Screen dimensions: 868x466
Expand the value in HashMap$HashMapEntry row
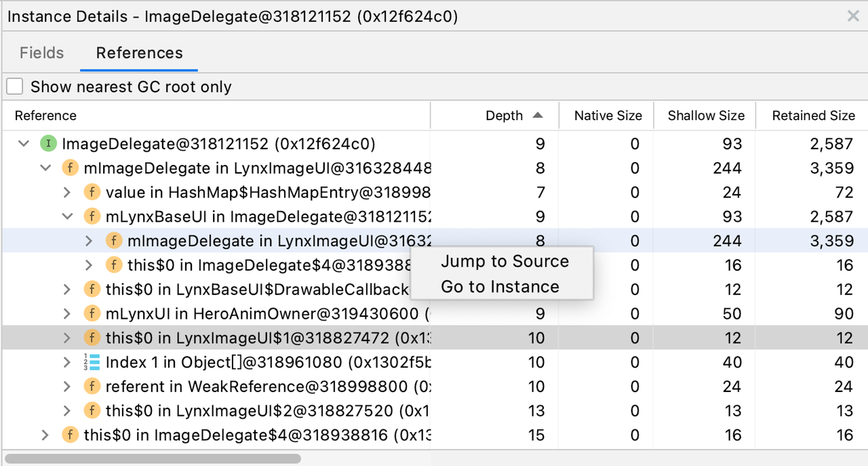(x=67, y=193)
